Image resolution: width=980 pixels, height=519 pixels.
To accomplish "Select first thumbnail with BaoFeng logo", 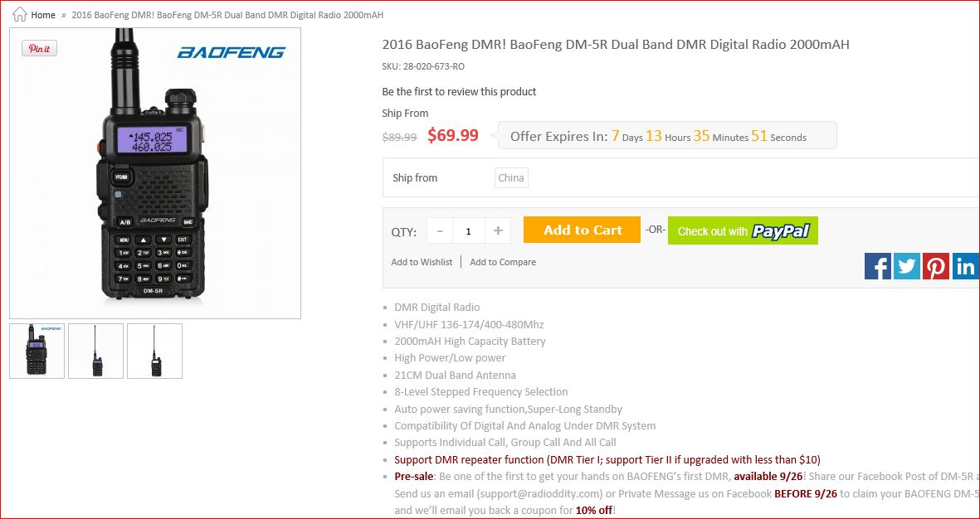I will pyautogui.click(x=37, y=351).
